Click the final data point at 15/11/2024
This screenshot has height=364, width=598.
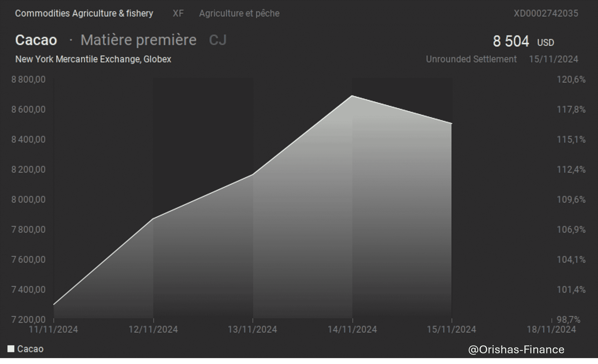452,123
